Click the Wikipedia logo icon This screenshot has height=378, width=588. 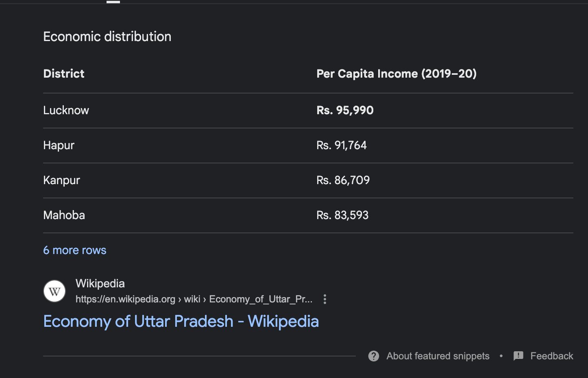pyautogui.click(x=54, y=291)
